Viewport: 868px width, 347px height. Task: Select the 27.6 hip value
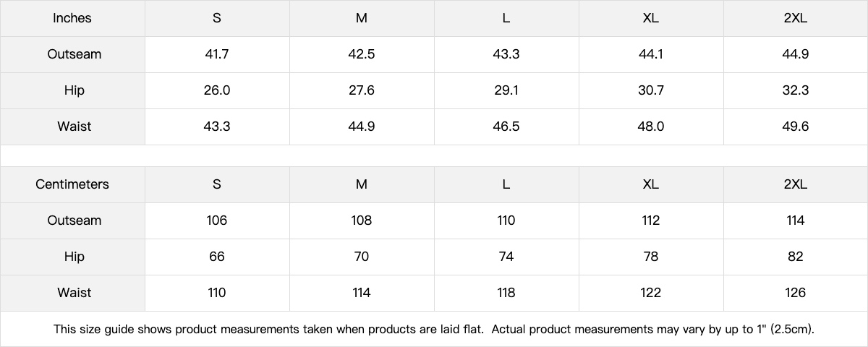click(x=362, y=90)
